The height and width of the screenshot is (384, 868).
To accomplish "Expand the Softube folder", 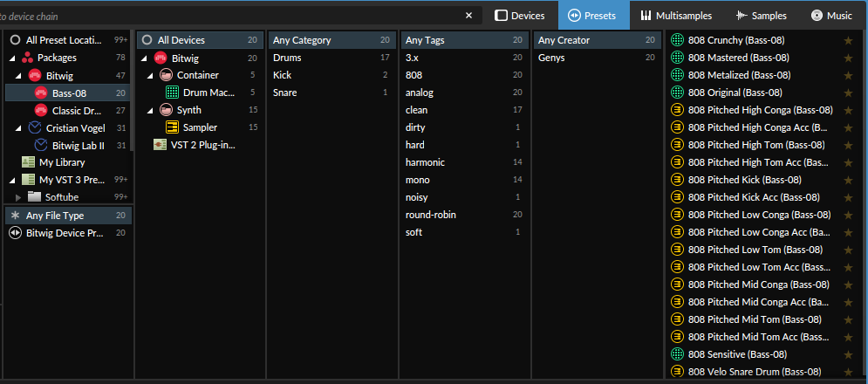I will pos(18,197).
